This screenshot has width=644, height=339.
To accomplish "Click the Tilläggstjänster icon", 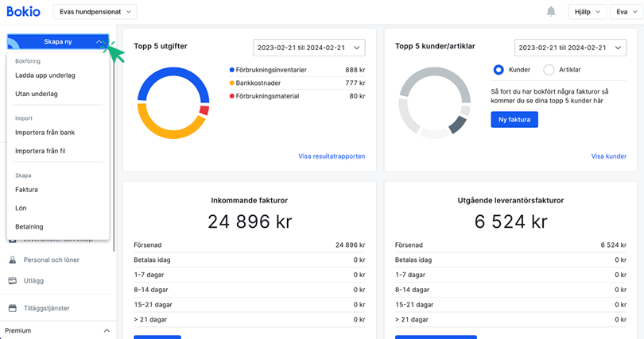I will [x=13, y=308].
